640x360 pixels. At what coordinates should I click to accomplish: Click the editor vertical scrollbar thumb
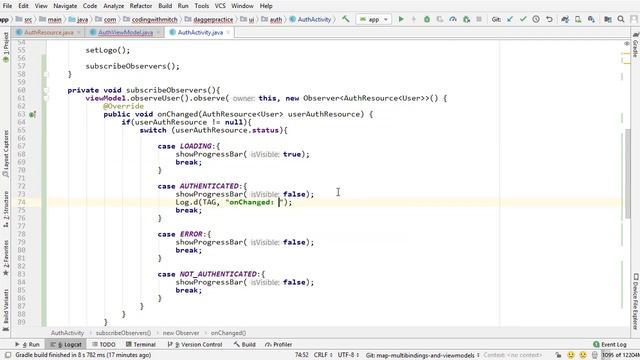pyautogui.click(x=628, y=174)
